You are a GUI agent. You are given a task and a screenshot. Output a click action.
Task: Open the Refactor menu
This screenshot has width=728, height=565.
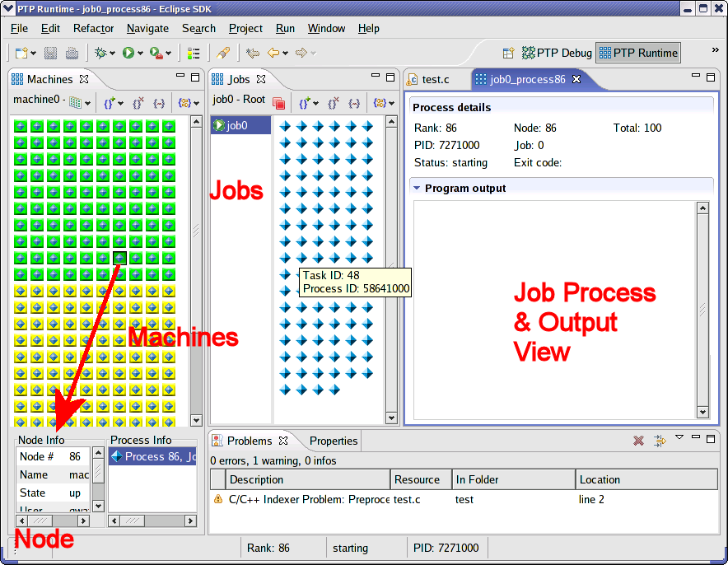[x=93, y=28]
